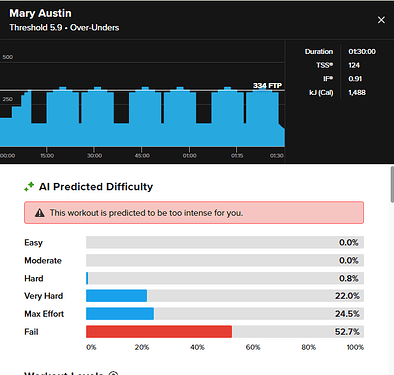Screen dimensions: 394x375
Task: Click the Hard probability bar
Action: point(87,278)
